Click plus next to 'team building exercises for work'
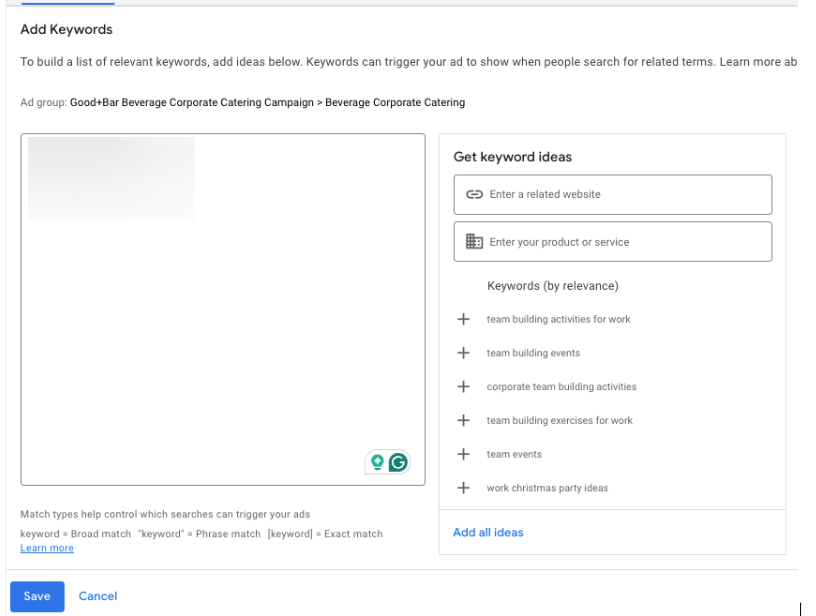The width and height of the screenshot is (816, 616). pyautogui.click(x=463, y=421)
